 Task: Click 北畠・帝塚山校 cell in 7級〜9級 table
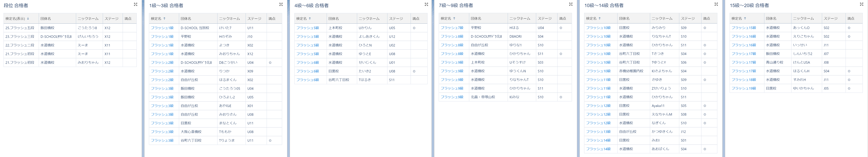coord(488,97)
